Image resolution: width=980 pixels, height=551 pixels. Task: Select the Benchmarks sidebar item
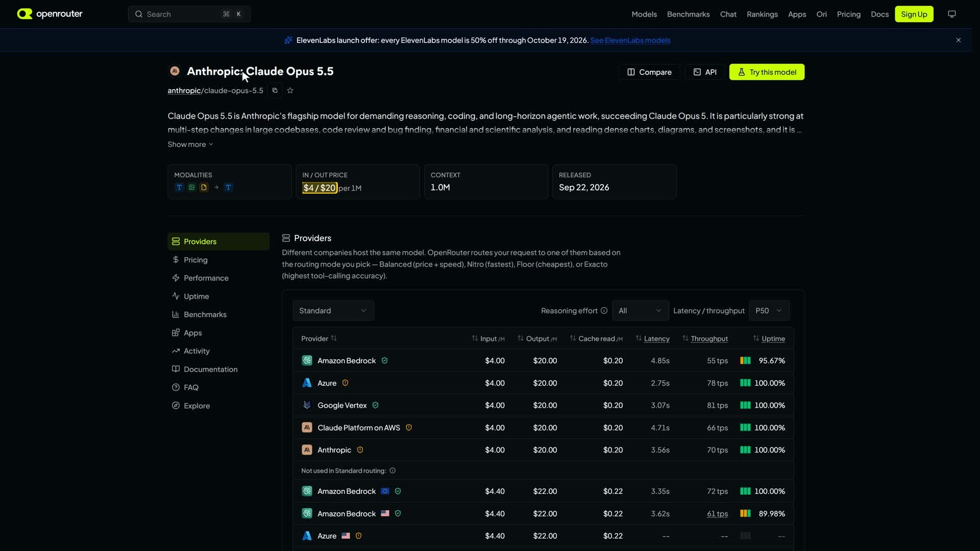(218, 314)
